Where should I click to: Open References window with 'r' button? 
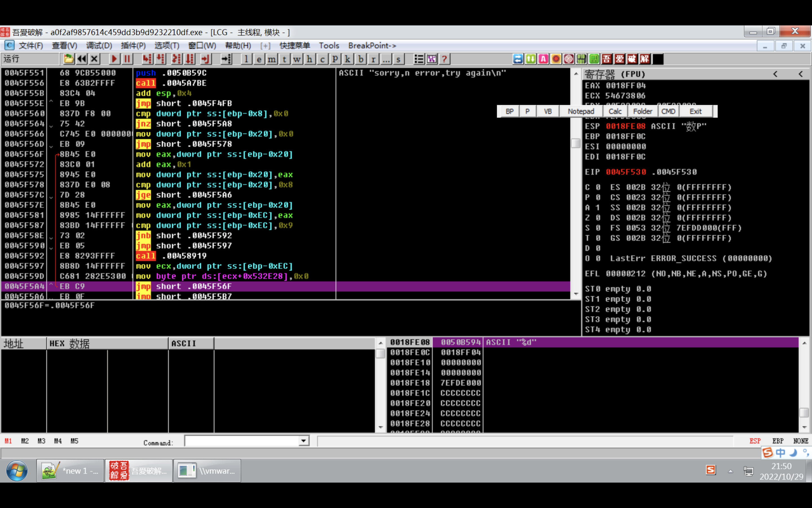pyautogui.click(x=373, y=59)
